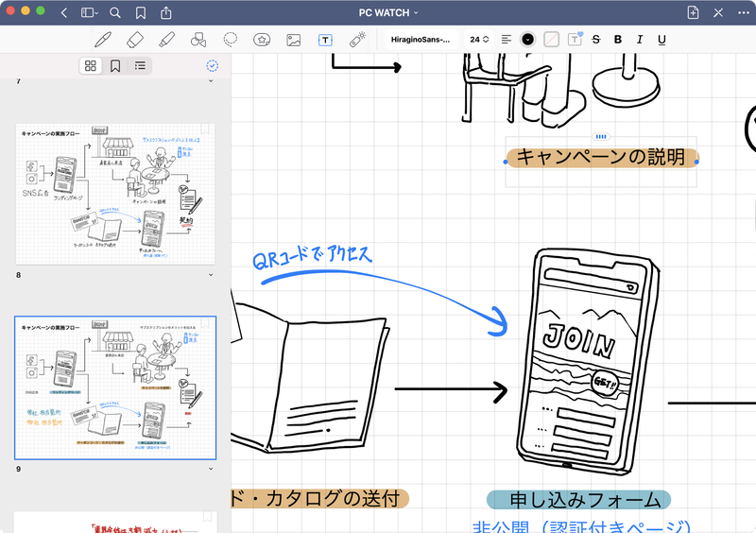Click the right resize handle of text box
This screenshot has height=533, width=756.
696,162
